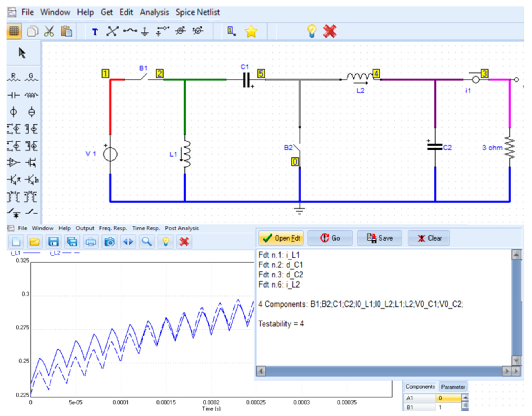Click the magnifier zoom icon in plot toolbar
532x416 pixels.
(147, 242)
